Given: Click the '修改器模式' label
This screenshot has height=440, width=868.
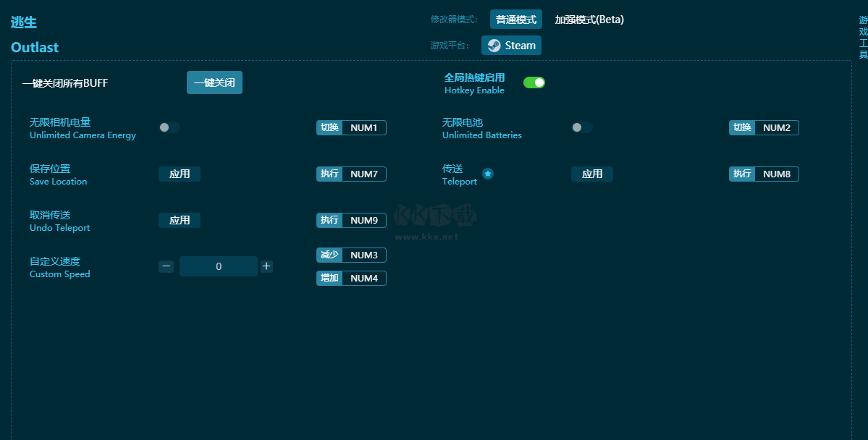Looking at the screenshot, I should click(x=454, y=20).
